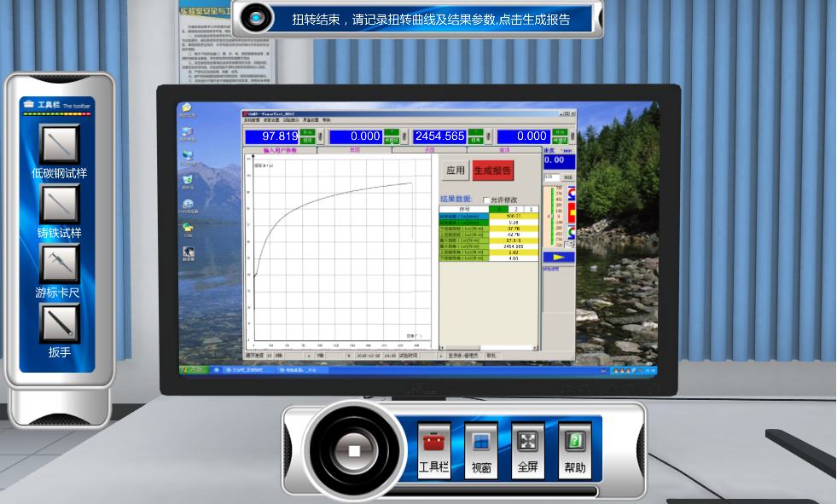Click the 视窗 window view button
Screen dimensions: 837x504
click(480, 449)
